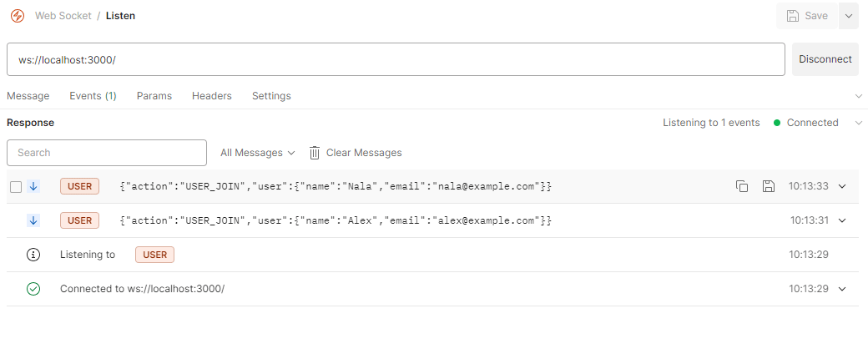Switch to the Events (1) tab
This screenshot has width=868, height=359.
point(93,96)
